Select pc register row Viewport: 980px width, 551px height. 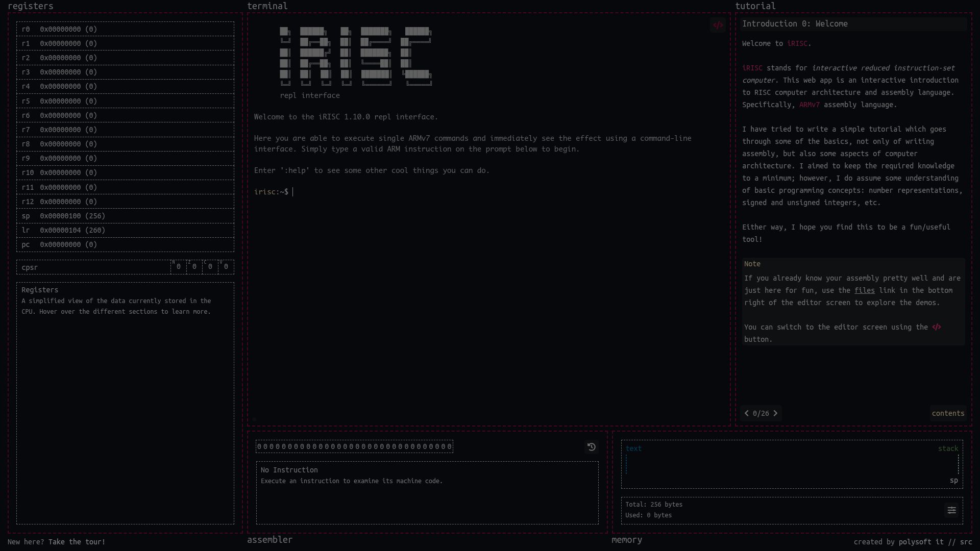coord(125,244)
